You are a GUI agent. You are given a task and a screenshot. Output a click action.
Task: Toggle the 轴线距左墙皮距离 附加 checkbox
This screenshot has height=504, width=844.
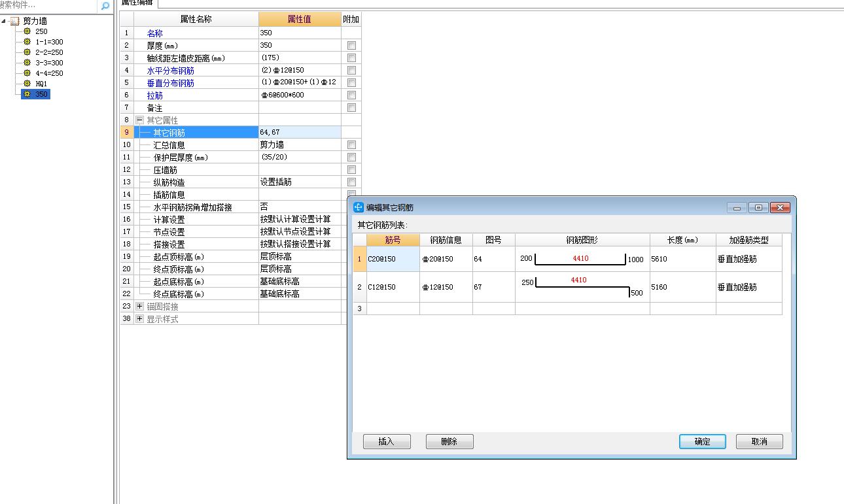click(x=351, y=58)
